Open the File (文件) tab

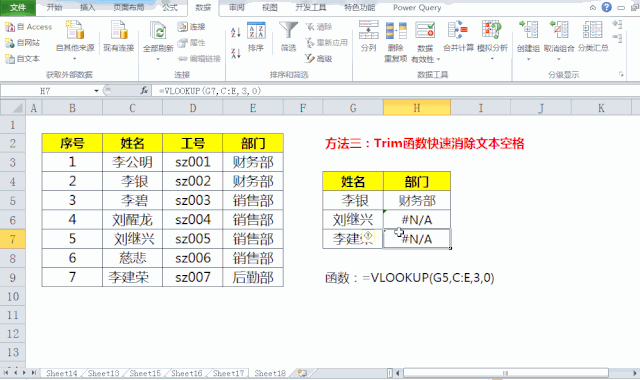(18, 7)
